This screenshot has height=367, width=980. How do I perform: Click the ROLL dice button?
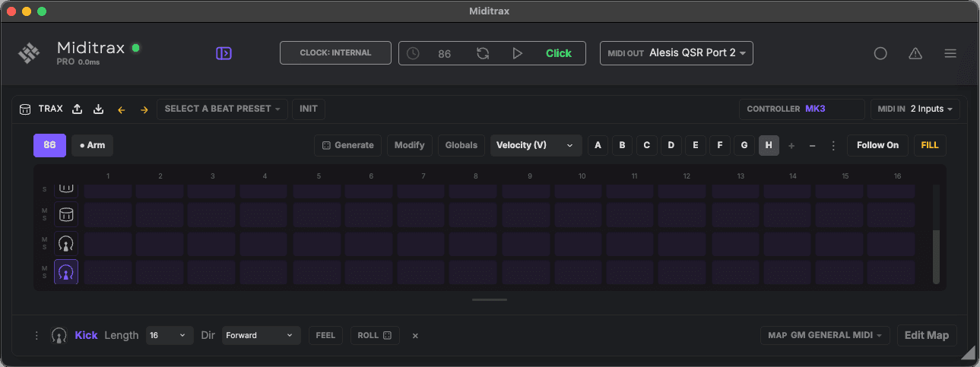pos(375,335)
